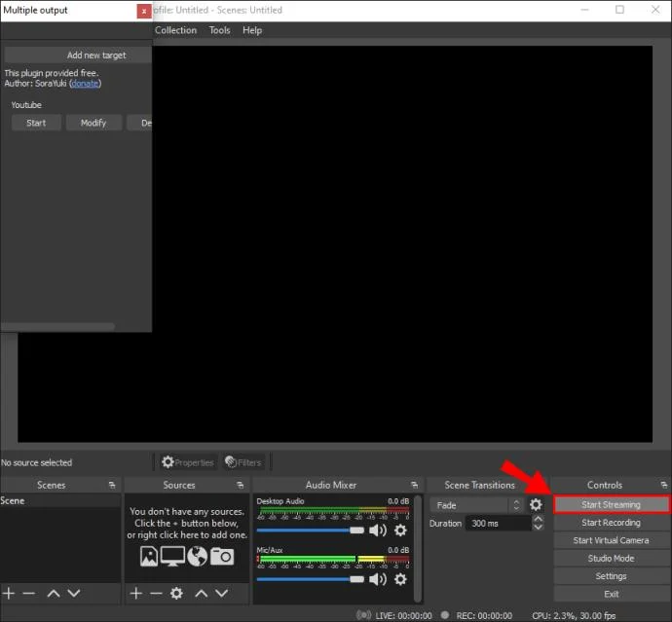672x622 pixels.
Task: Click the browser globe source icon
Action: [197, 557]
